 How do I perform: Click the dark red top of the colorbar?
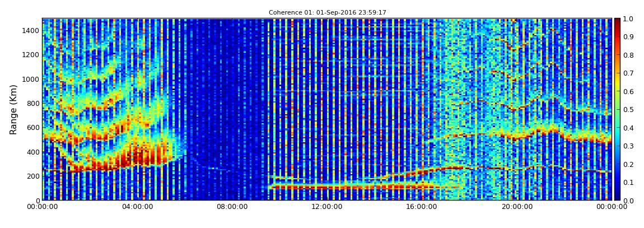click(x=617, y=22)
